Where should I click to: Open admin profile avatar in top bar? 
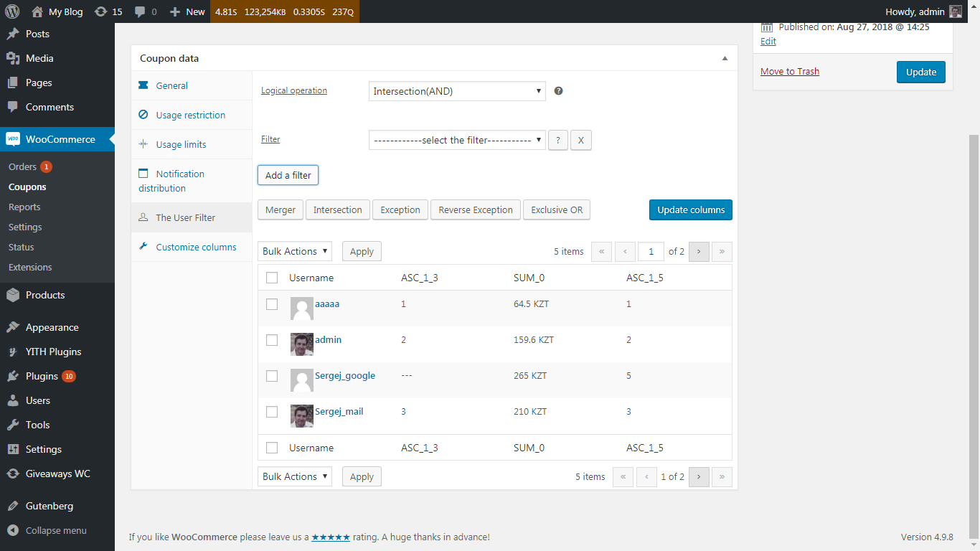point(956,11)
